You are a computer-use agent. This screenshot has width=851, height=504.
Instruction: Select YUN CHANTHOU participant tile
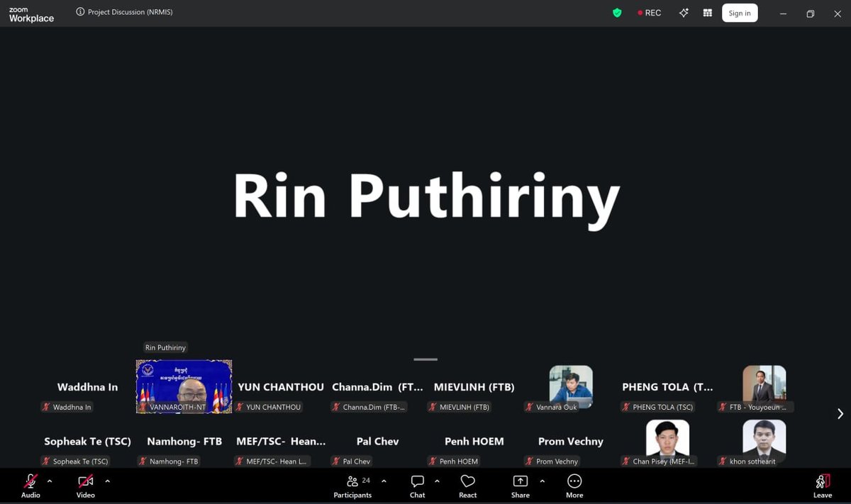(x=281, y=387)
